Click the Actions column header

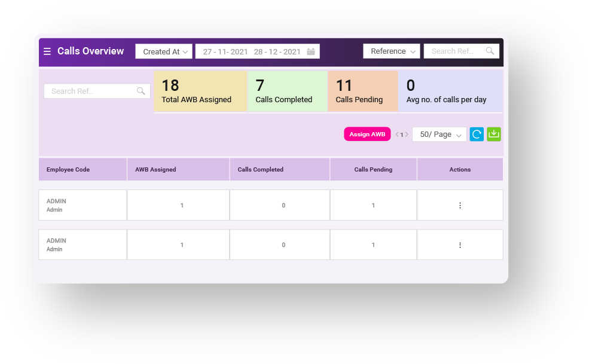point(460,169)
